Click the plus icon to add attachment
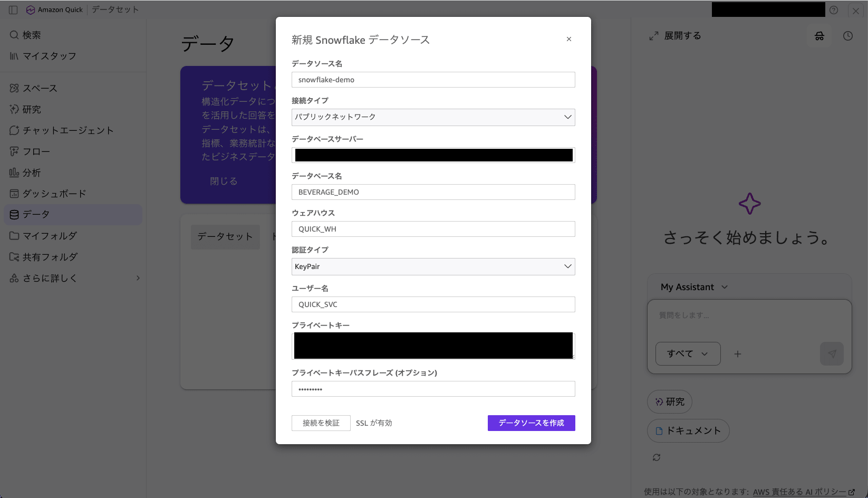The width and height of the screenshot is (868, 498). pyautogui.click(x=738, y=354)
